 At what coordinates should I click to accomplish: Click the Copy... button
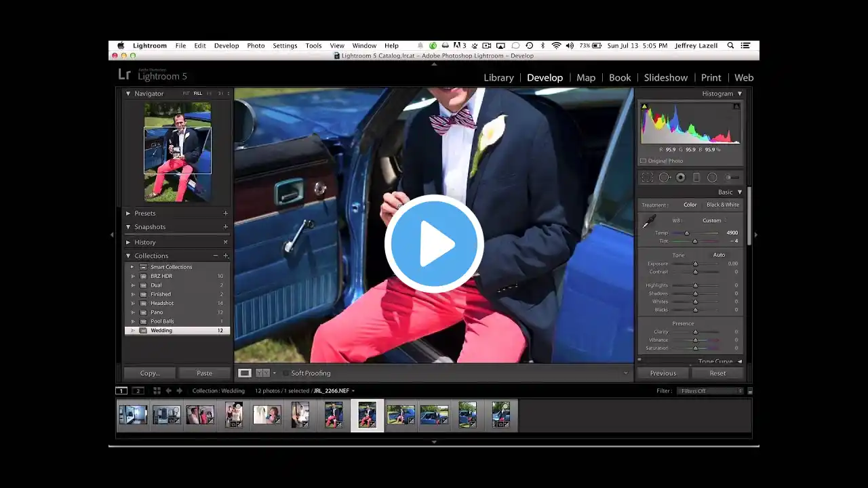pyautogui.click(x=150, y=373)
